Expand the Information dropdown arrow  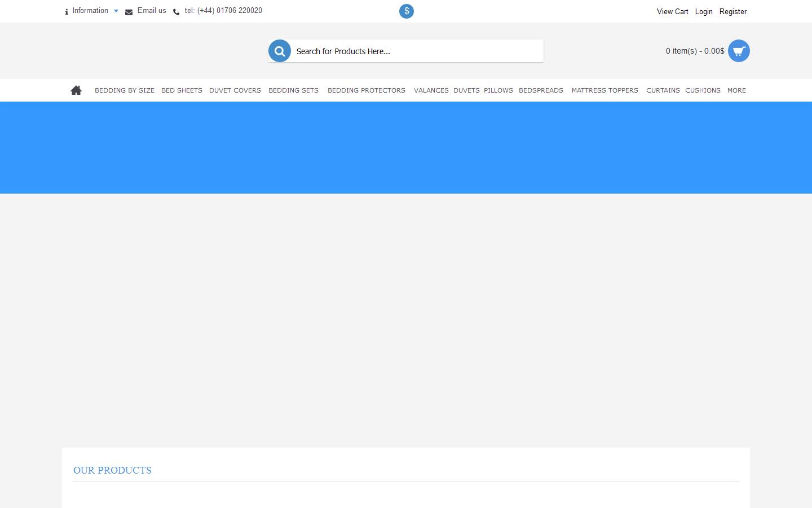tap(116, 11)
